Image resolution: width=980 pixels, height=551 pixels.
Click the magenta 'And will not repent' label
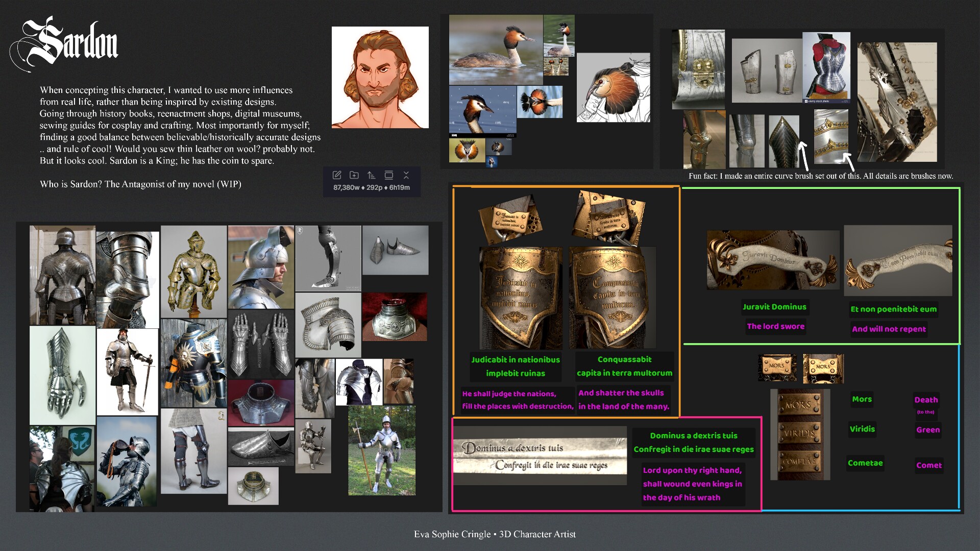(x=888, y=329)
